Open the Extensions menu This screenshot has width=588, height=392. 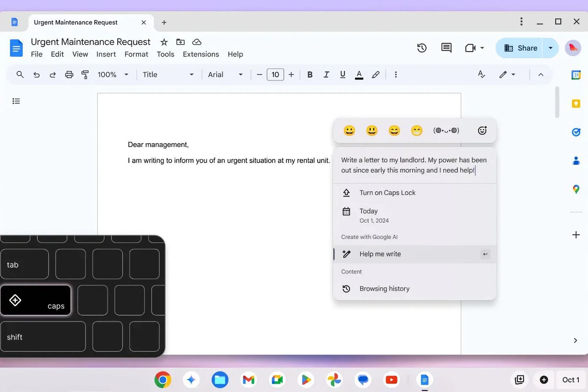200,54
